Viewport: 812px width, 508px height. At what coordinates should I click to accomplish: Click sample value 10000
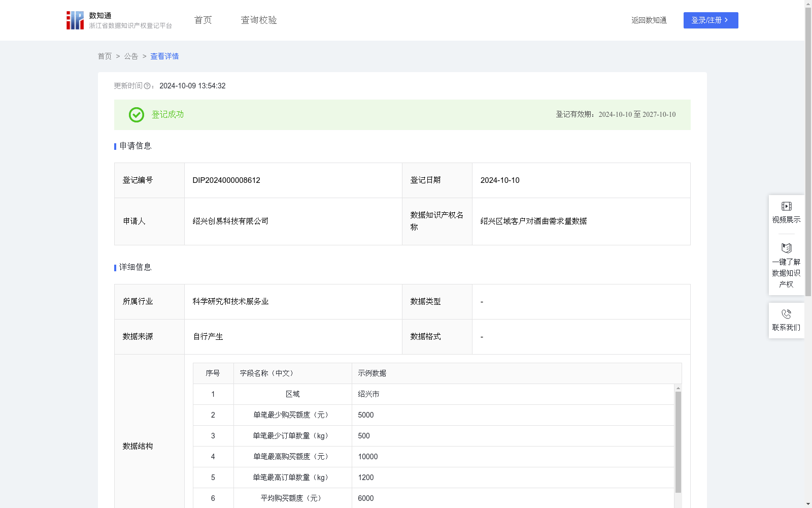(368, 457)
